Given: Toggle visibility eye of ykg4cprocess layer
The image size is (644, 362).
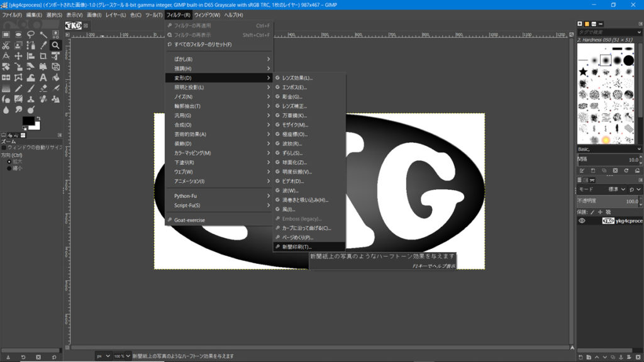Looking at the screenshot, I should click(x=582, y=221).
